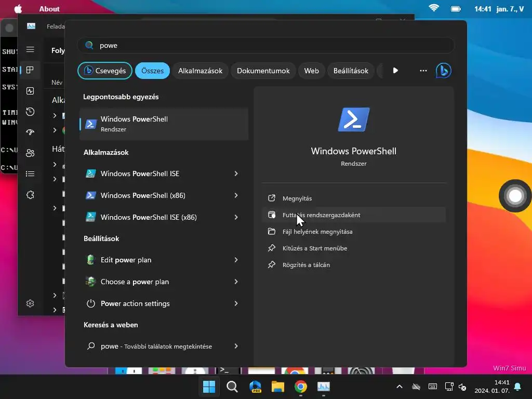
Task: Select the Összes filter tab
Action: click(152, 71)
